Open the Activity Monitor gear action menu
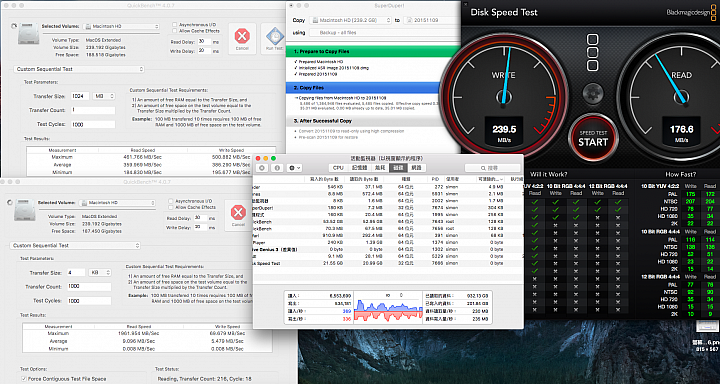Screen dimensions: 720x384 click(x=294, y=168)
